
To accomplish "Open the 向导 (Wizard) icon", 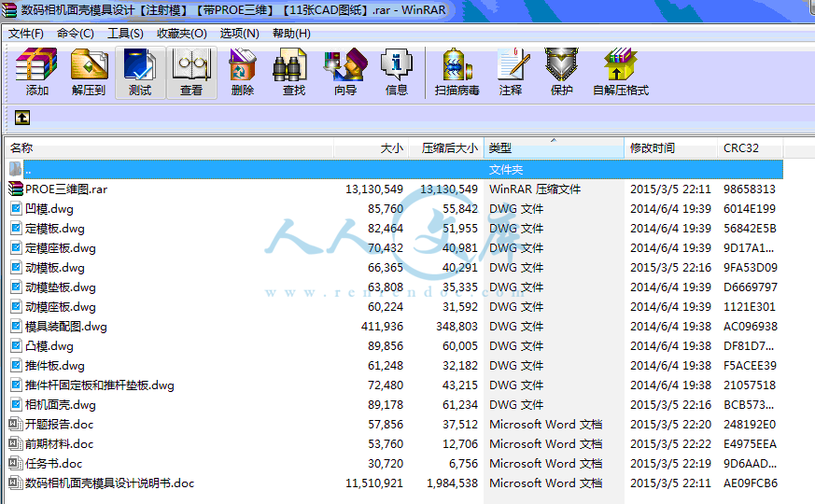I will point(345,64).
